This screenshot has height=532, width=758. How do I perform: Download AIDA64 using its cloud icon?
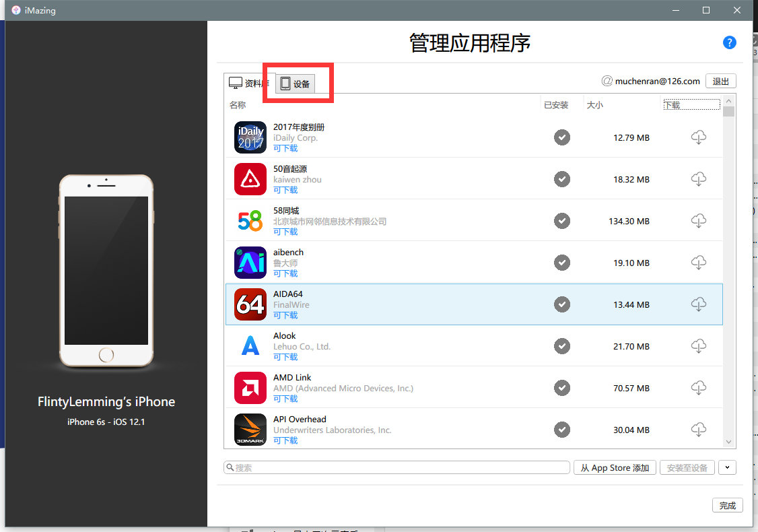point(699,304)
